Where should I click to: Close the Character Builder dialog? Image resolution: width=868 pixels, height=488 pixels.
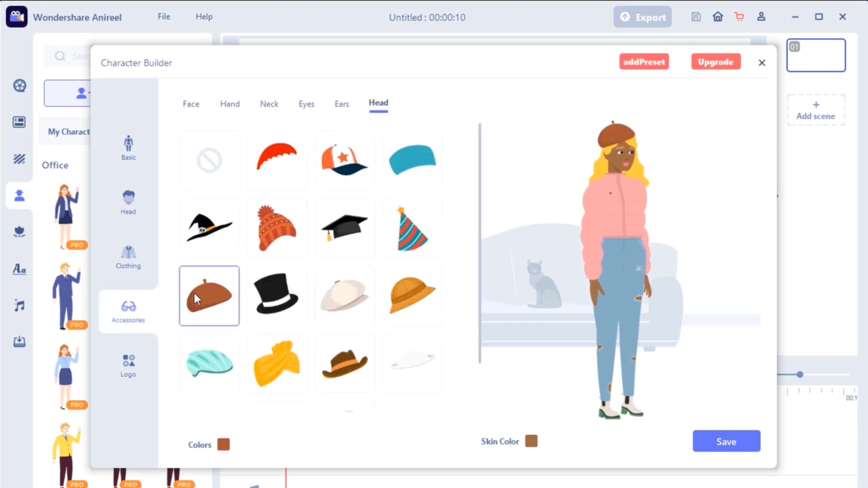762,63
